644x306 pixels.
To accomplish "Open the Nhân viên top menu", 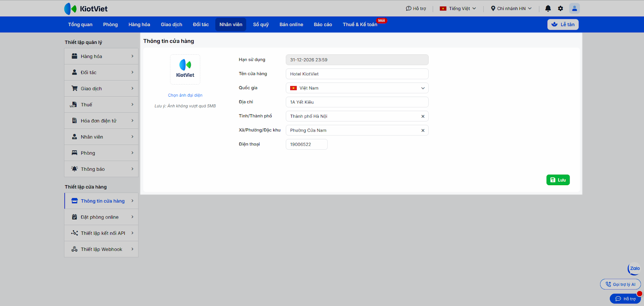I will (231, 25).
